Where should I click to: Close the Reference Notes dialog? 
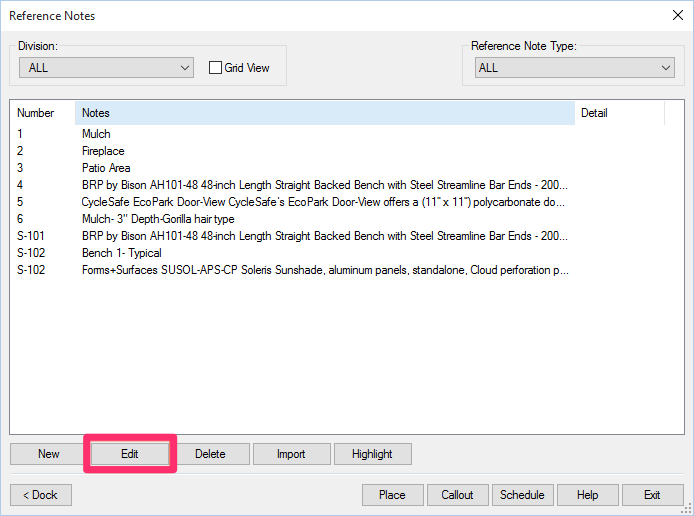(678, 15)
